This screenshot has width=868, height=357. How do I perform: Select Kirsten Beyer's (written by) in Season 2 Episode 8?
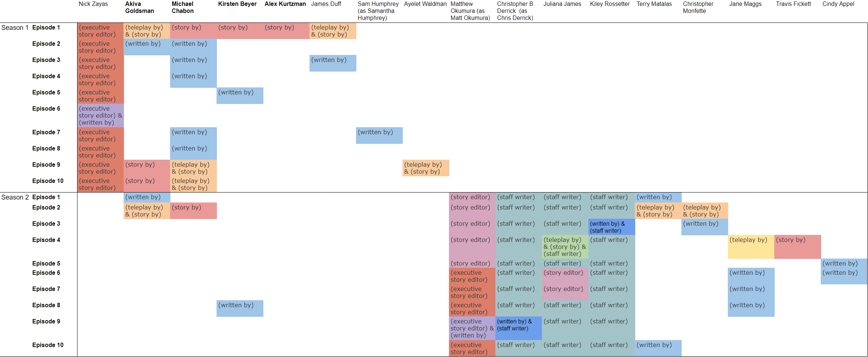(x=240, y=309)
